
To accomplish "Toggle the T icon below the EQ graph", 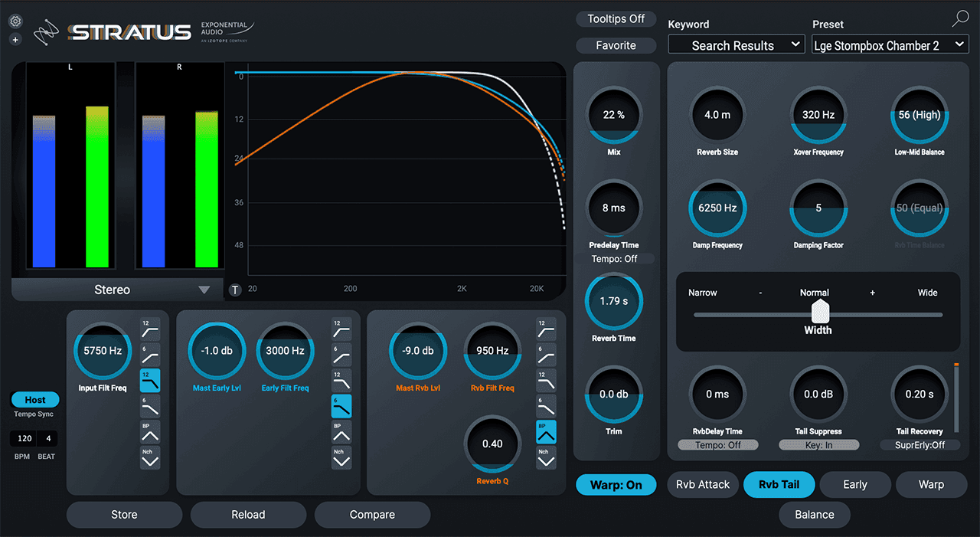I will click(235, 290).
